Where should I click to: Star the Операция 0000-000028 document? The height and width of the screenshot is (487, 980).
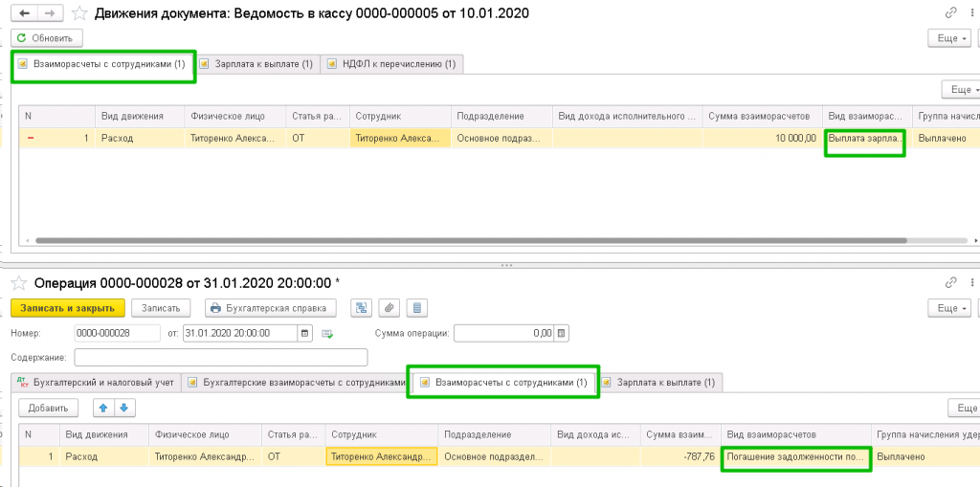[x=18, y=283]
